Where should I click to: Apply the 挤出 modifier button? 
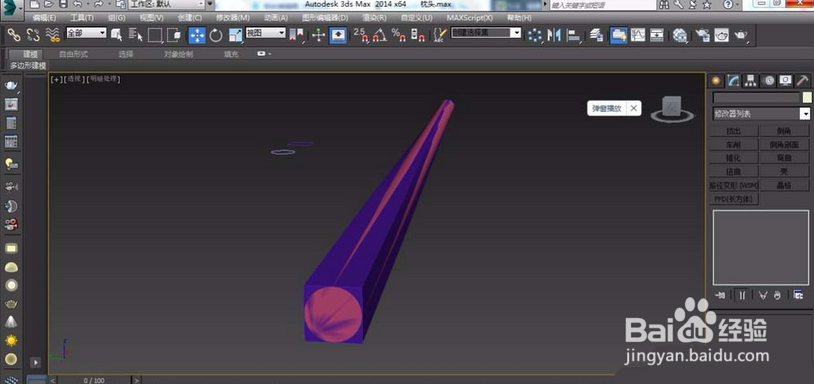click(x=734, y=131)
